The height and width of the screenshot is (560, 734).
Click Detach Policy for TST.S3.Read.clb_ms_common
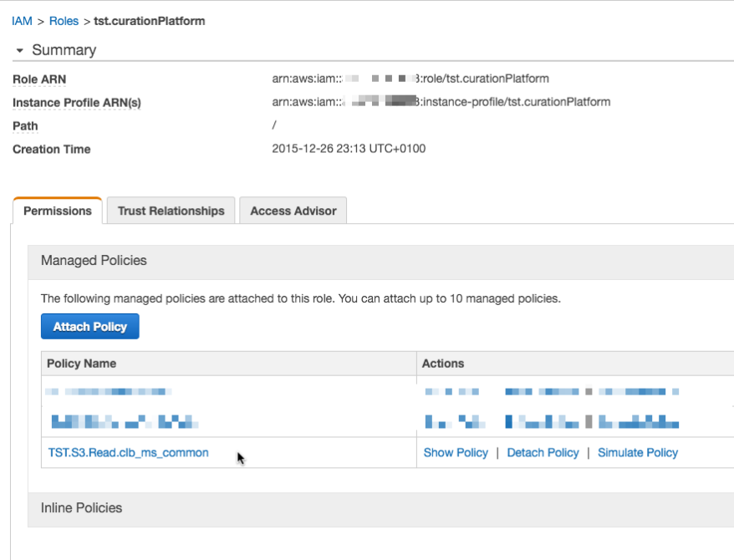(x=543, y=452)
